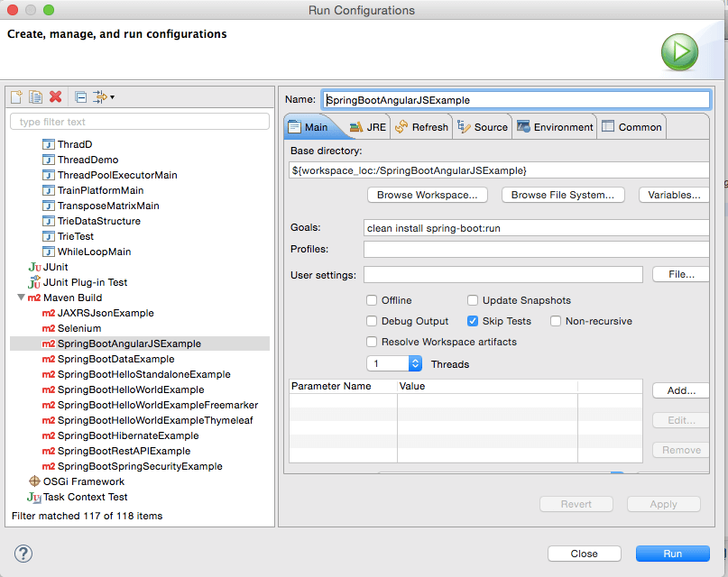Image resolution: width=728 pixels, height=577 pixels.
Task: Click the green Run arrow icon
Action: coord(679,52)
